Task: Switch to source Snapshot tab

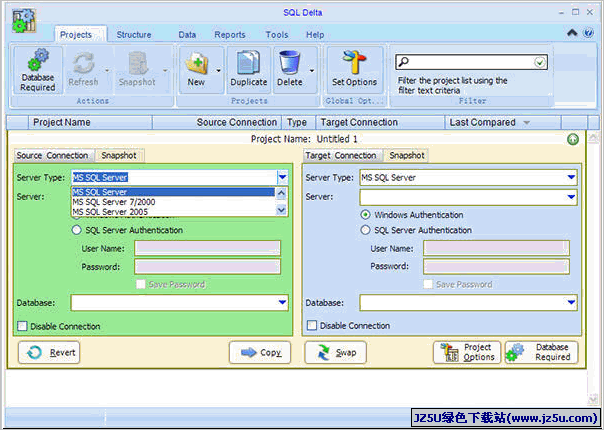Action: coord(119,155)
